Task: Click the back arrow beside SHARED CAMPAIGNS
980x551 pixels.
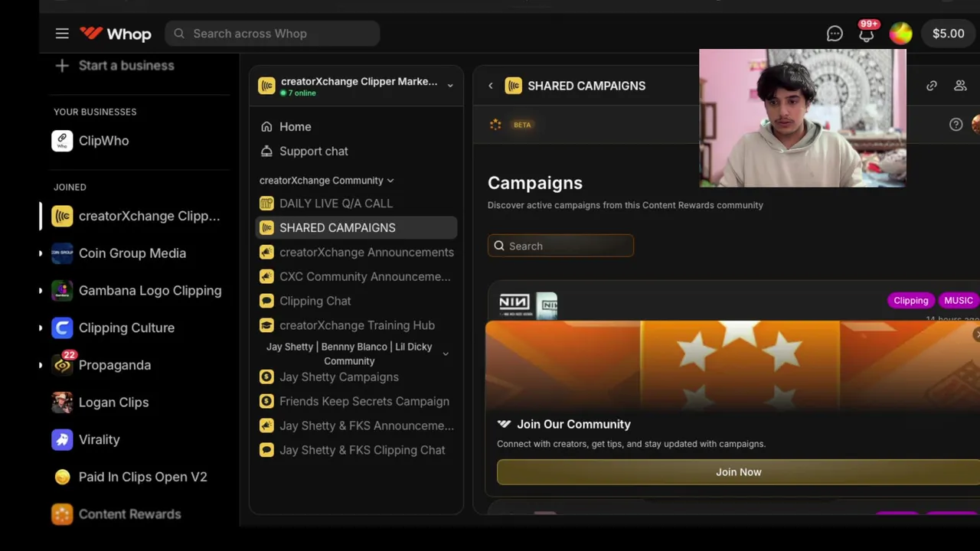Action: [x=491, y=86]
